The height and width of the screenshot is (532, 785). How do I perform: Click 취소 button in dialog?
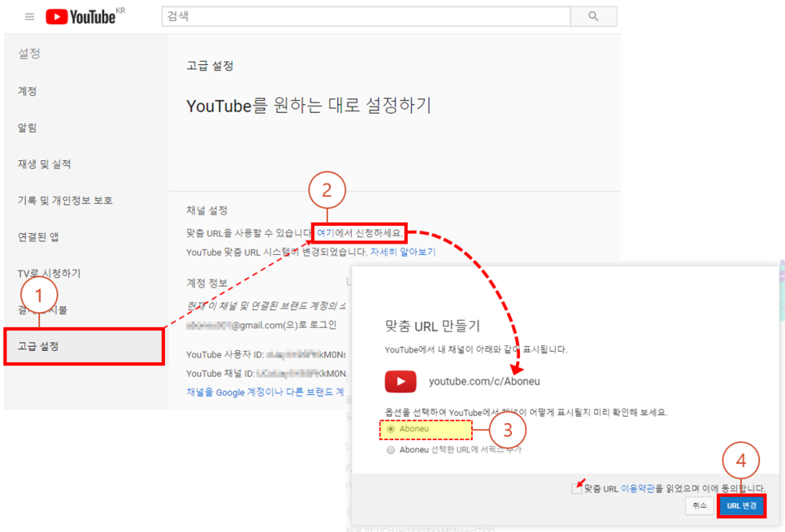tap(700, 506)
